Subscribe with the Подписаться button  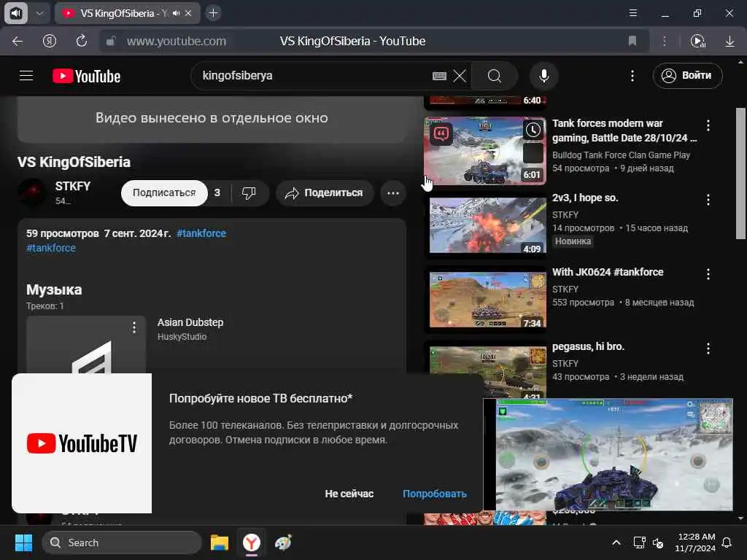click(x=164, y=192)
